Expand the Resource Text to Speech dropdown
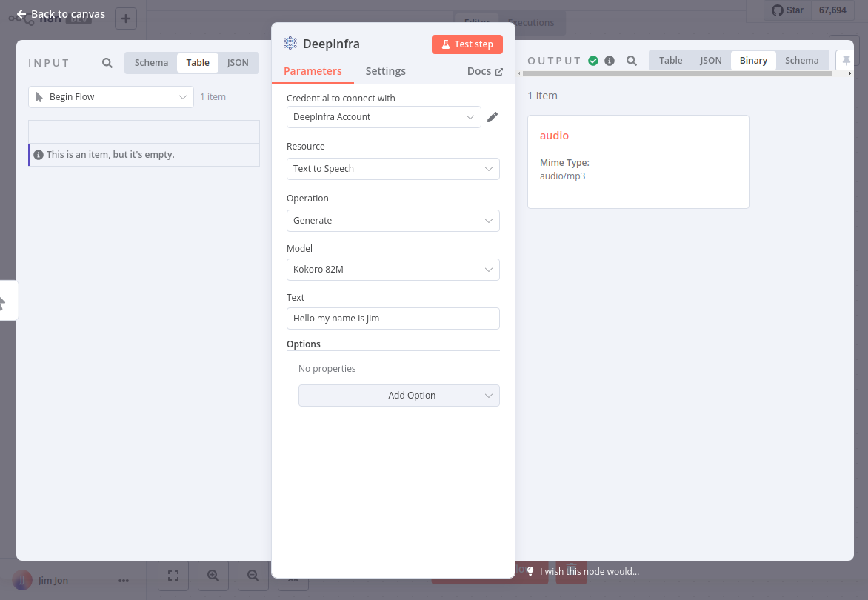This screenshot has height=600, width=868. coord(393,169)
